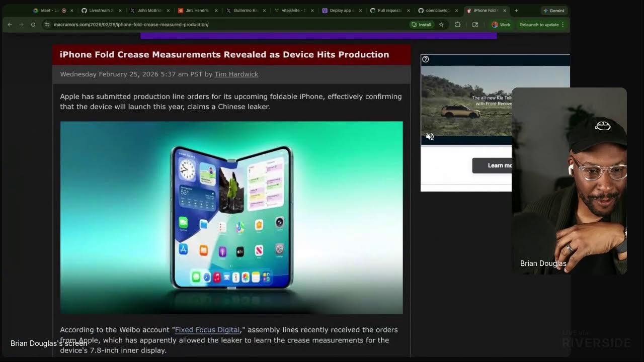Click the Learn more ad button

pos(492,165)
